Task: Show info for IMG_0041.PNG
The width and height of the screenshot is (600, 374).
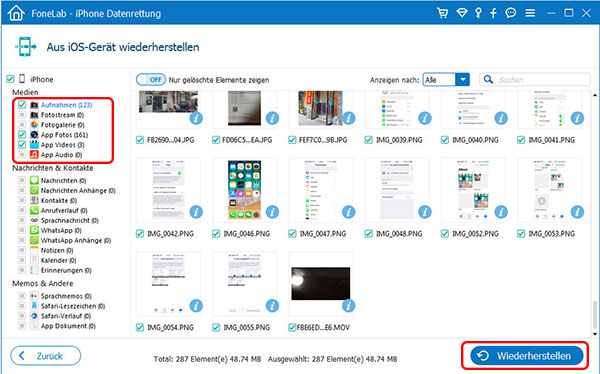Action: pos(577,118)
